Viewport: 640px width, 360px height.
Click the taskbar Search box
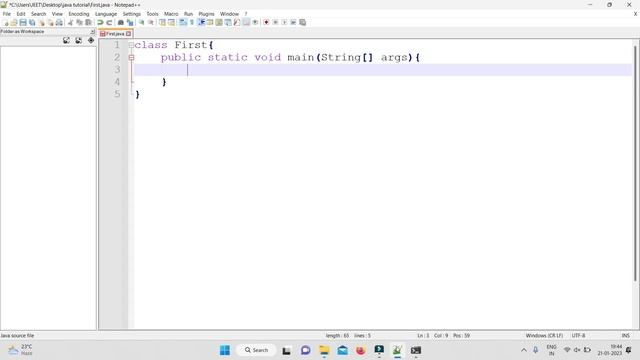click(256, 350)
